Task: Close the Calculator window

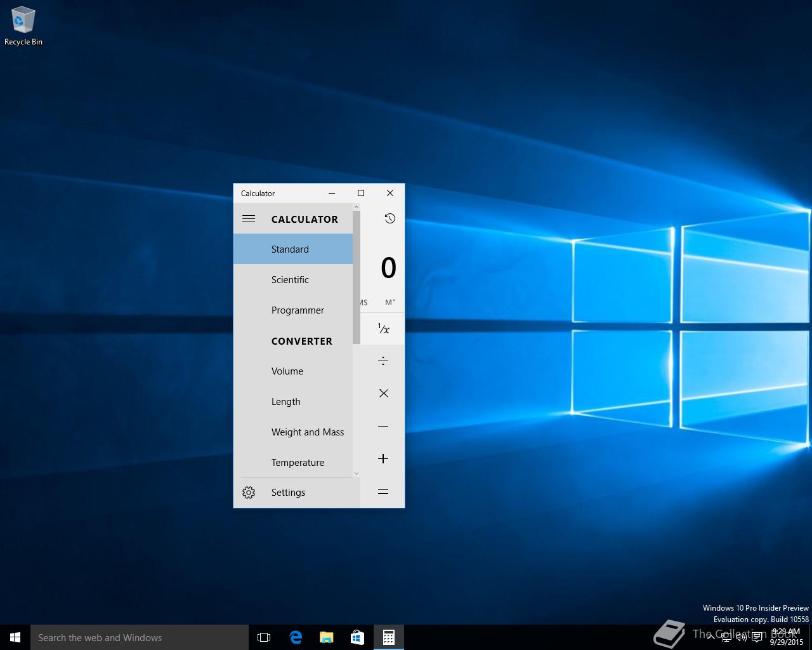Action: (390, 193)
